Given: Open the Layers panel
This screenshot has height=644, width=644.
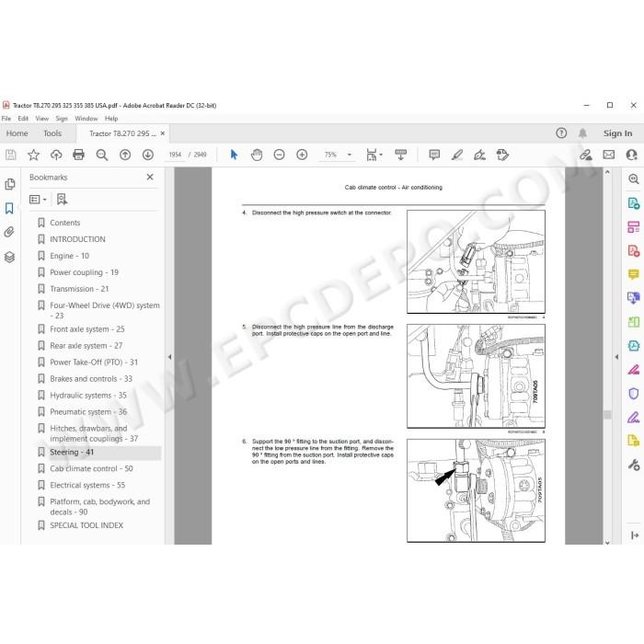Looking at the screenshot, I should tap(9, 257).
